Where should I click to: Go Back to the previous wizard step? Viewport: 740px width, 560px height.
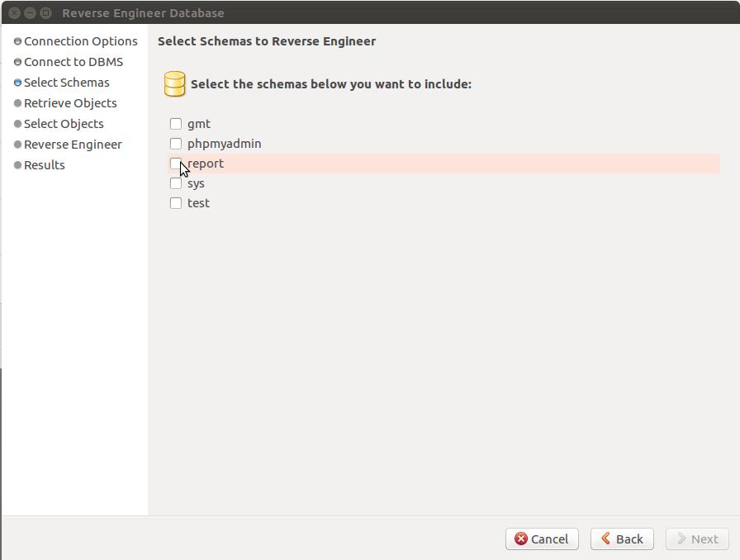point(622,539)
